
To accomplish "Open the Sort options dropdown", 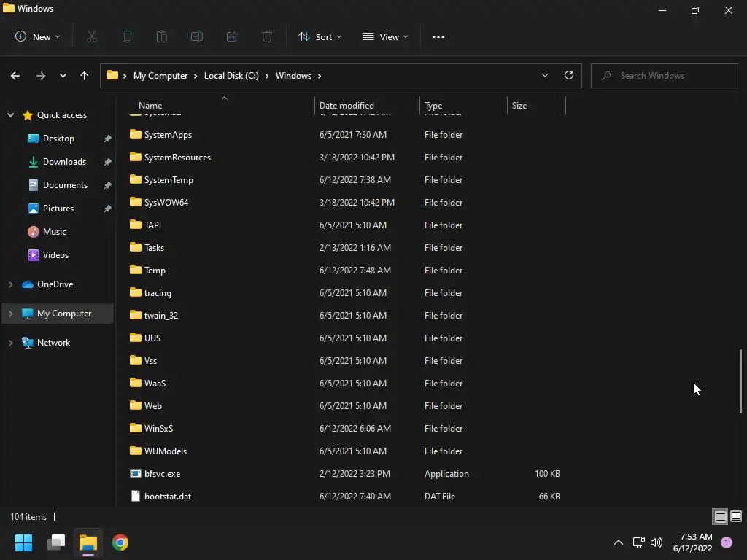I will click(x=320, y=36).
